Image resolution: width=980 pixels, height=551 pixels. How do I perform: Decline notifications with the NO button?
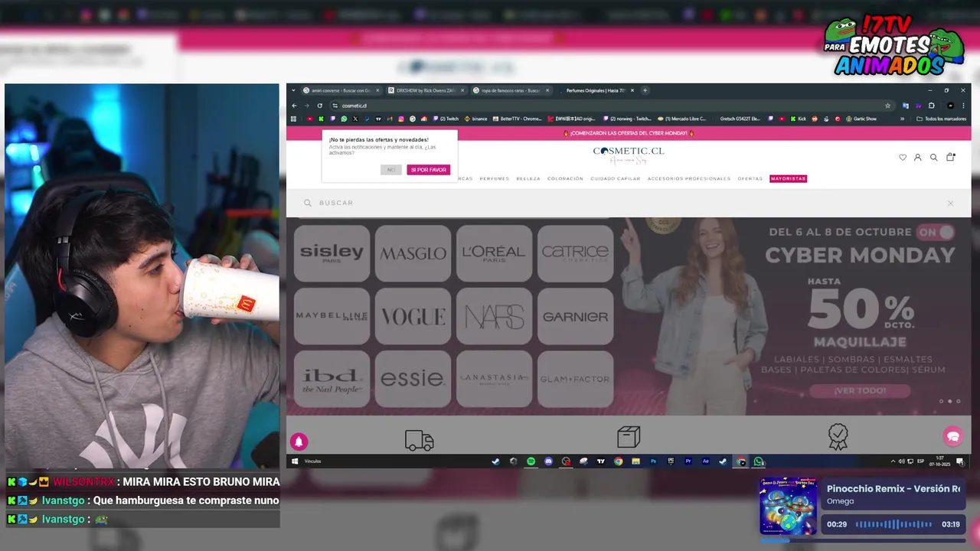390,170
